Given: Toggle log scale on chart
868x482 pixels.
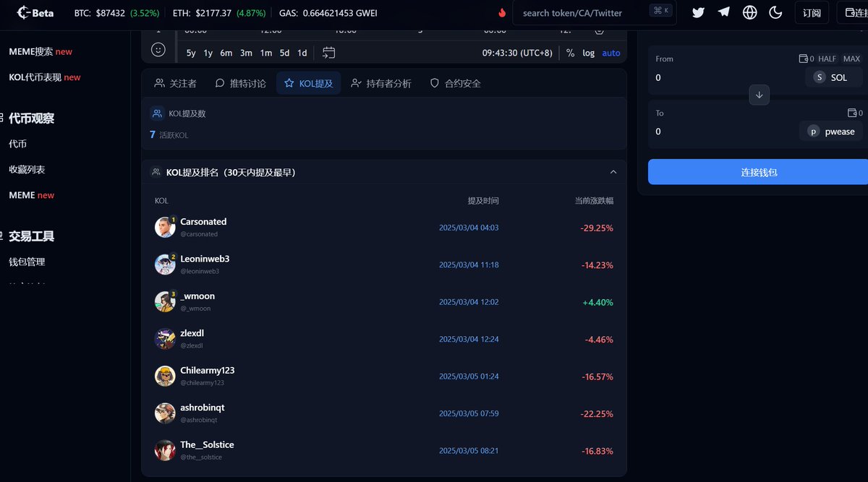Looking at the screenshot, I should (x=589, y=53).
